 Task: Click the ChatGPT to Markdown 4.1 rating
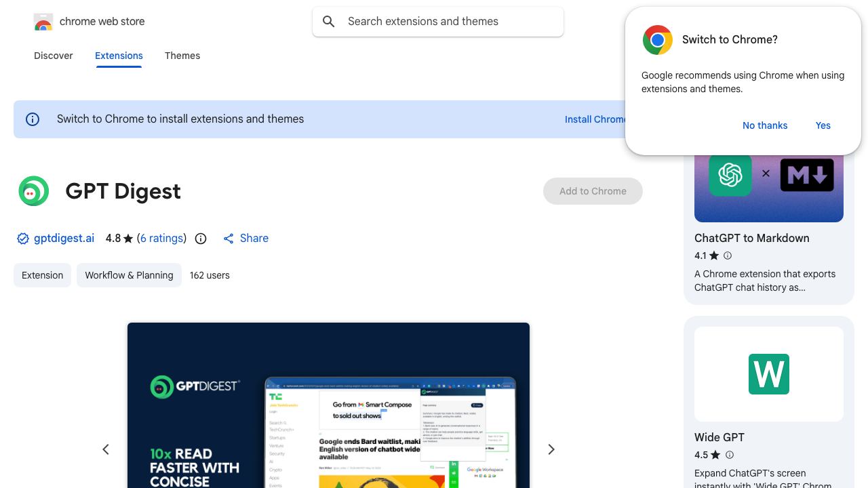click(701, 256)
